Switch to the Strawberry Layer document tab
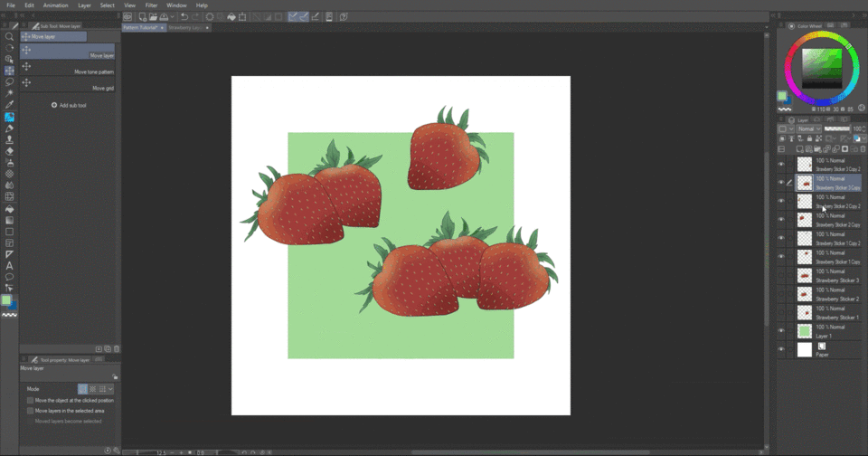Viewport: 868px width, 456px height. pyautogui.click(x=186, y=28)
